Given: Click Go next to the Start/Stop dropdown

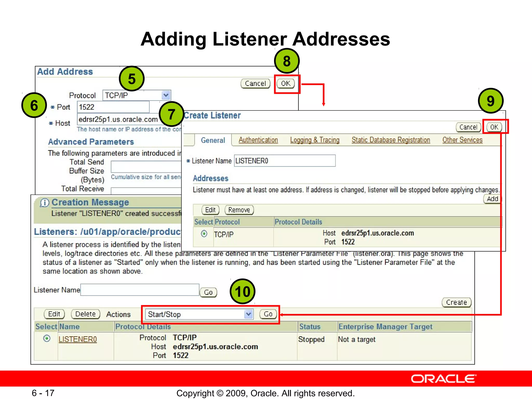Looking at the screenshot, I should point(268,314).
